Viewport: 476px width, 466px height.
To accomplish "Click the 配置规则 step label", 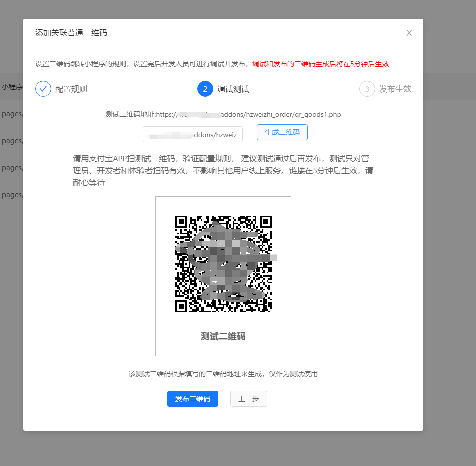I will coord(71,89).
